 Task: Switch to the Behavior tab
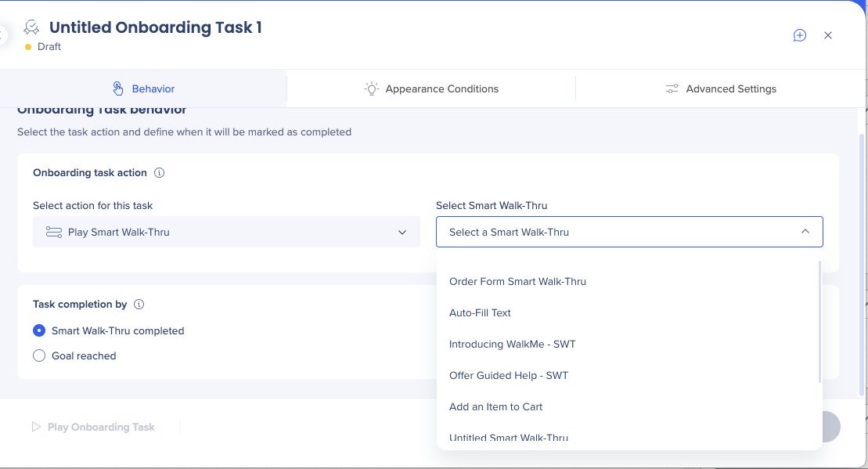coord(142,88)
